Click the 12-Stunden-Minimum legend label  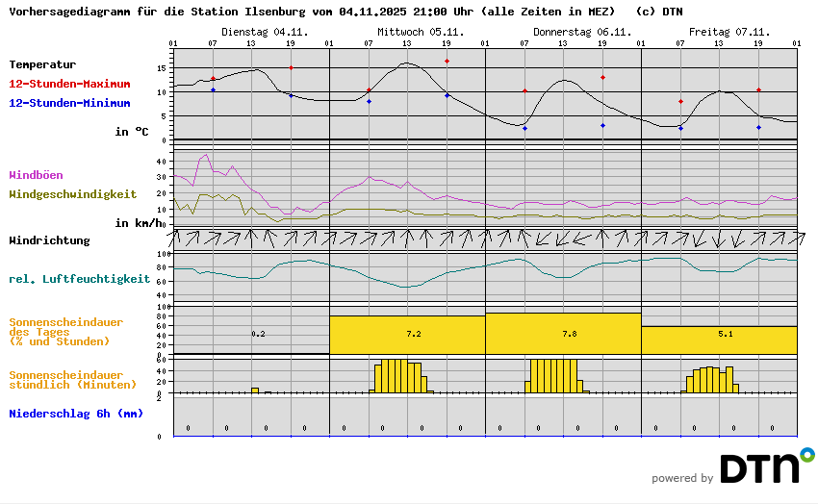[x=69, y=102]
